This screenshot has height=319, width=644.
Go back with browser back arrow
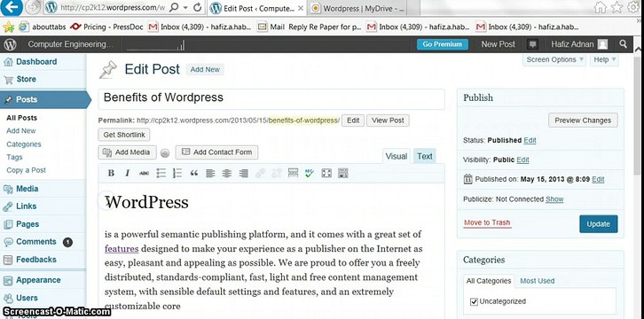12,7
